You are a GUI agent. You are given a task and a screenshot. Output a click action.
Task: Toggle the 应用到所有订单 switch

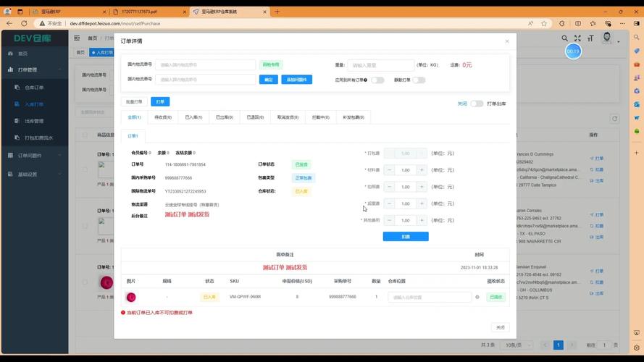tap(377, 80)
